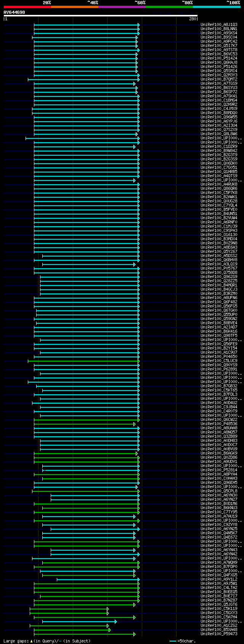Select label UniRef100_A7SK41

pos(219,96)
